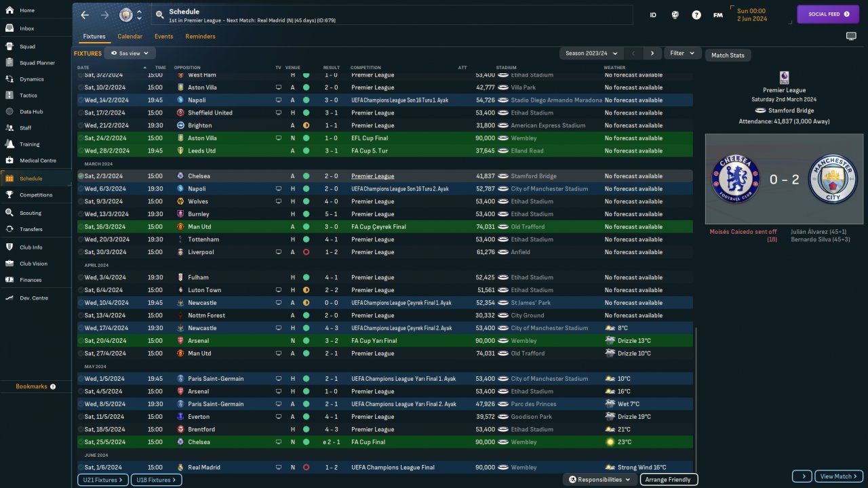Sort fixtures by Opposition column header
The height and width of the screenshot is (488, 868).
click(188, 68)
